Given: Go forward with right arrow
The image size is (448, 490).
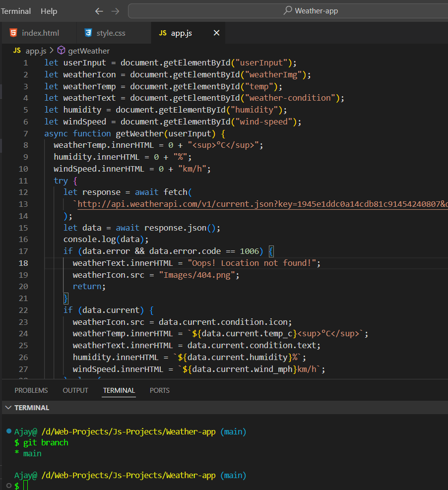Looking at the screenshot, I should [x=116, y=11].
